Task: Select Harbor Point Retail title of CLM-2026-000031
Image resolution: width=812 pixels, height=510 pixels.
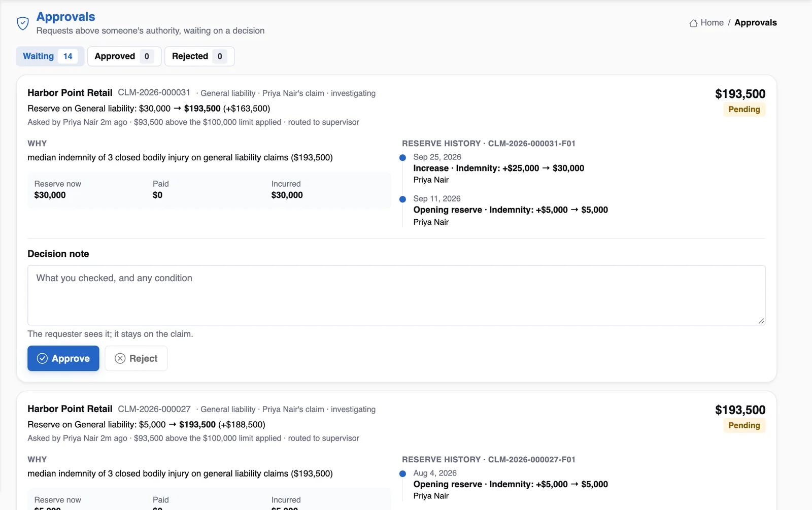Action: coord(70,92)
